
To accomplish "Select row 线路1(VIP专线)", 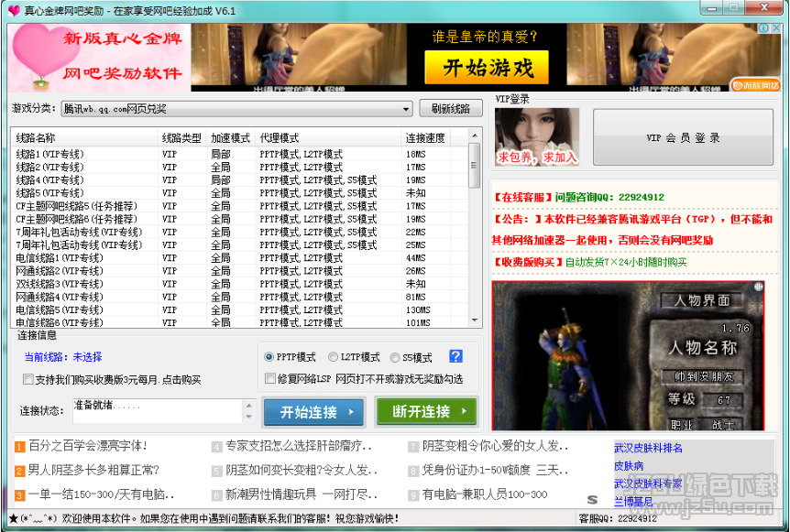I will (x=240, y=154).
